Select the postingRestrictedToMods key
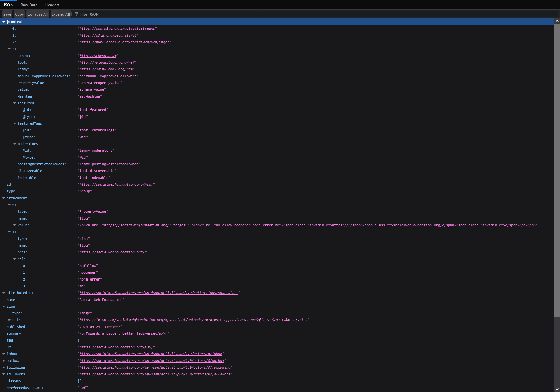The height and width of the screenshot is (392, 560). tap(42, 164)
